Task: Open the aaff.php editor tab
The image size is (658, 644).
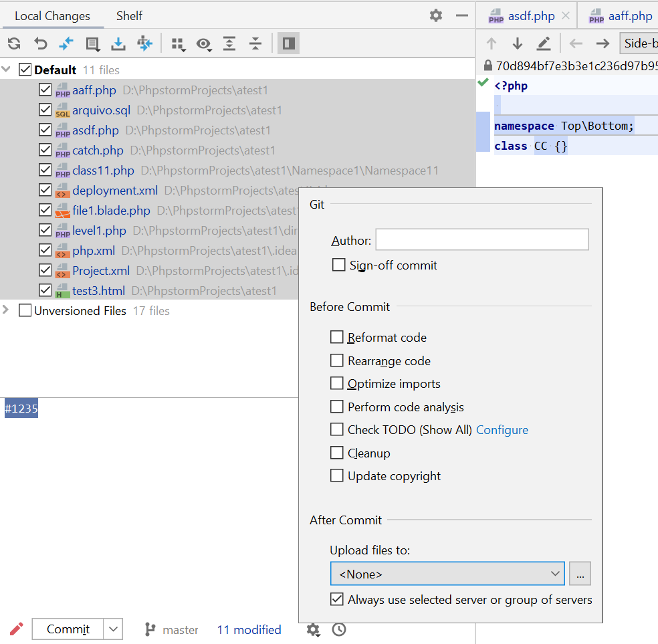Action: [x=621, y=16]
